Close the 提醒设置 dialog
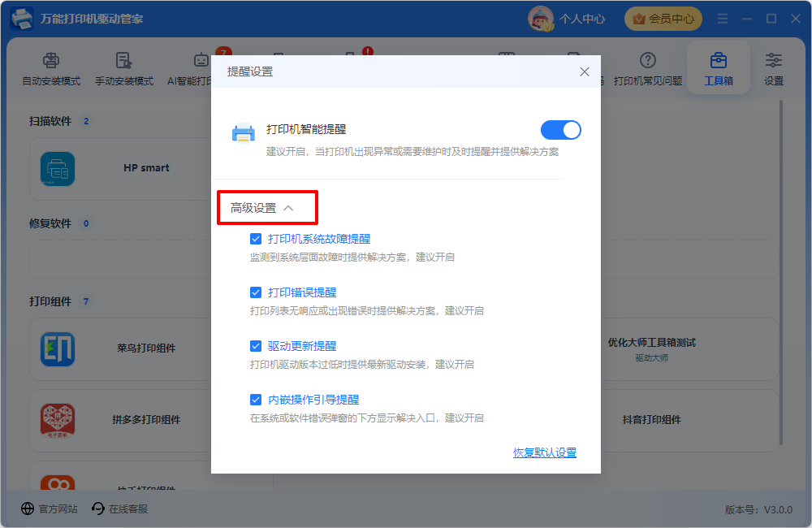 click(585, 72)
